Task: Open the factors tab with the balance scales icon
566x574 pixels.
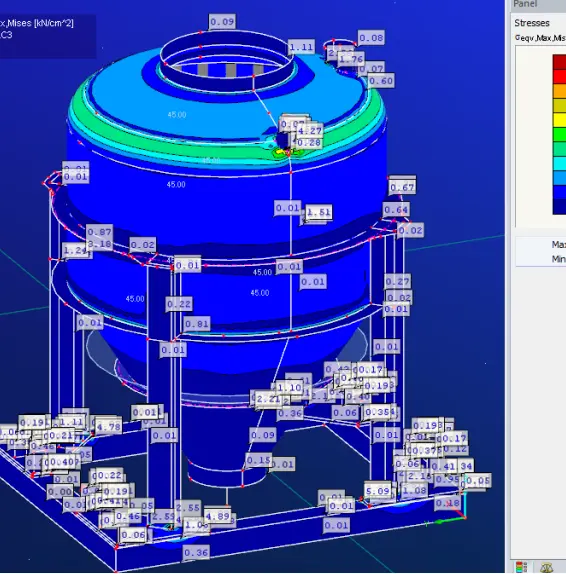Action: click(x=547, y=567)
